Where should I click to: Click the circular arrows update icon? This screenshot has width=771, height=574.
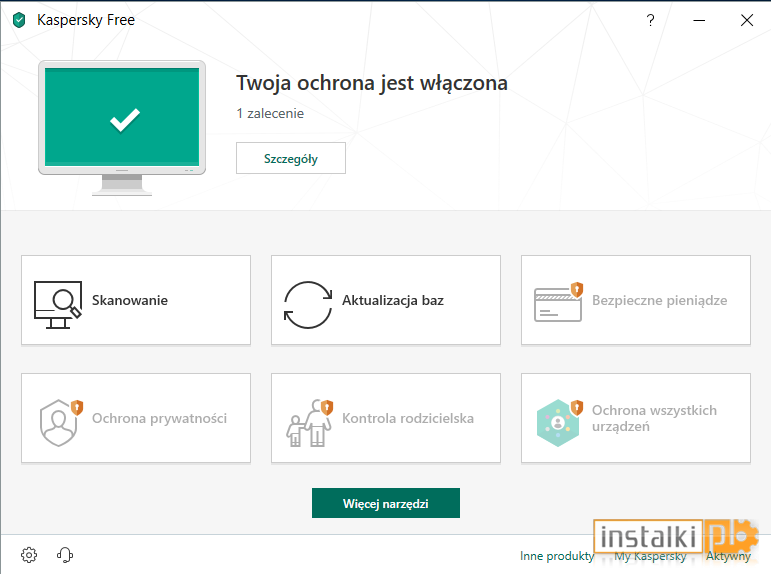(x=308, y=305)
